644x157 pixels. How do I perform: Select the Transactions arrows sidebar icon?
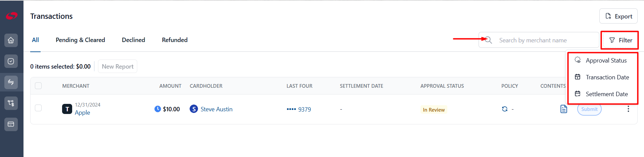(x=11, y=82)
